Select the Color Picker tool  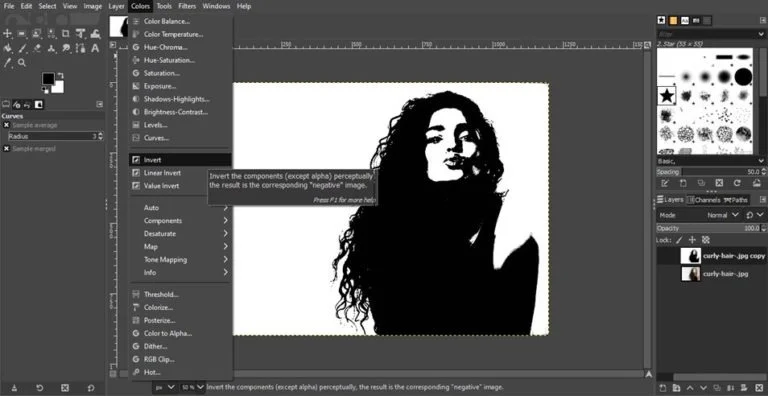pyautogui.click(x=7, y=63)
